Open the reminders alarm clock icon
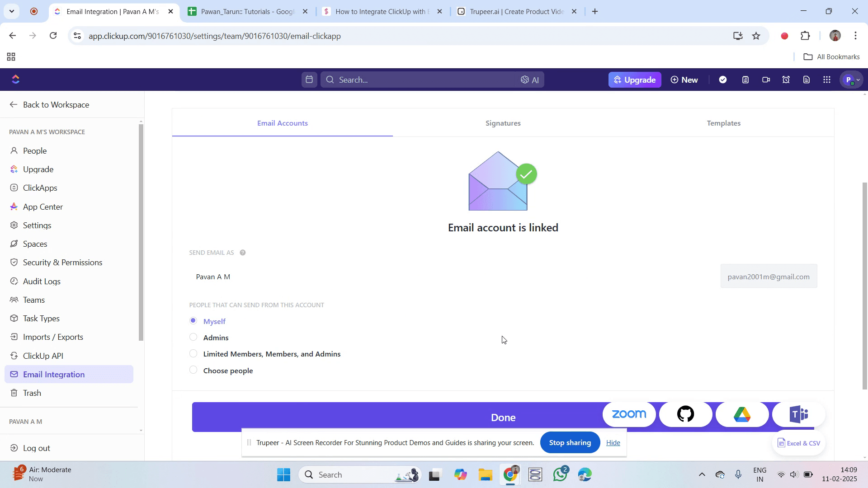The height and width of the screenshot is (488, 868). (x=786, y=80)
